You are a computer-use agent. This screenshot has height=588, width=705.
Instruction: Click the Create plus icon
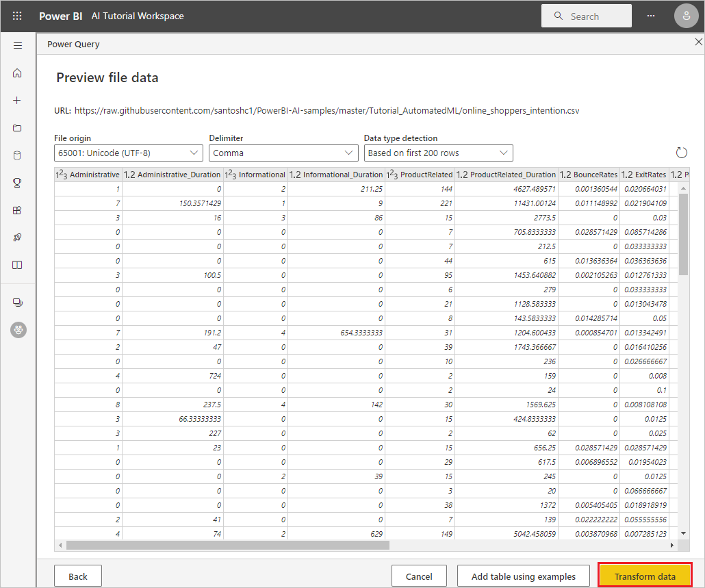click(x=17, y=100)
